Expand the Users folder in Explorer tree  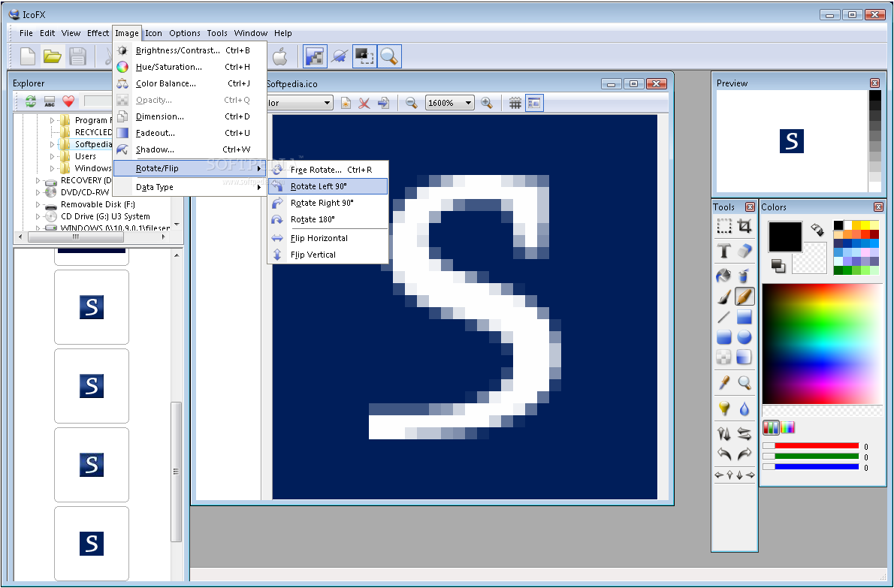tap(52, 156)
